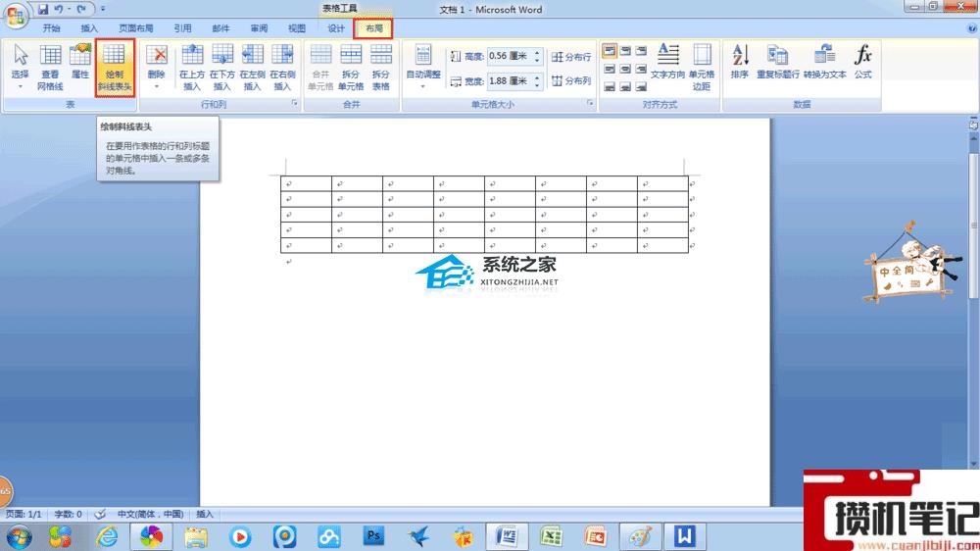Screen dimensions: 980x551
Task: Click Distribute Rows (分布行)
Action: (x=571, y=57)
